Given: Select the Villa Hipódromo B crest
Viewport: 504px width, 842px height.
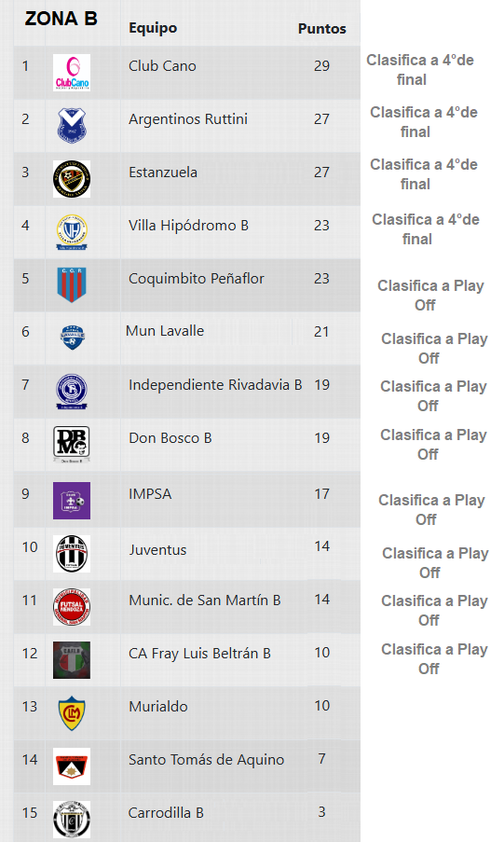Looking at the screenshot, I should click(72, 231).
